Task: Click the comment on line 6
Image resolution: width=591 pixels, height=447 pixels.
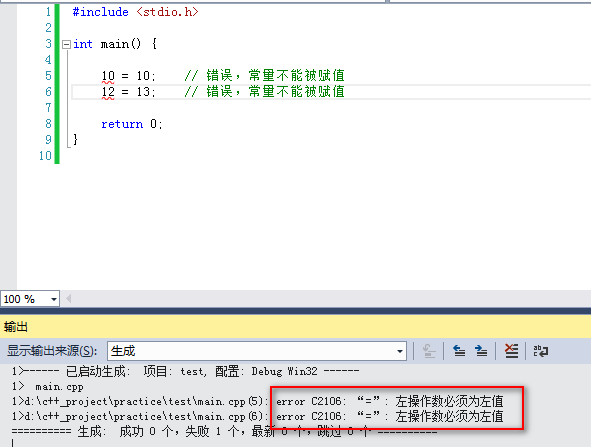Action: coord(265,91)
